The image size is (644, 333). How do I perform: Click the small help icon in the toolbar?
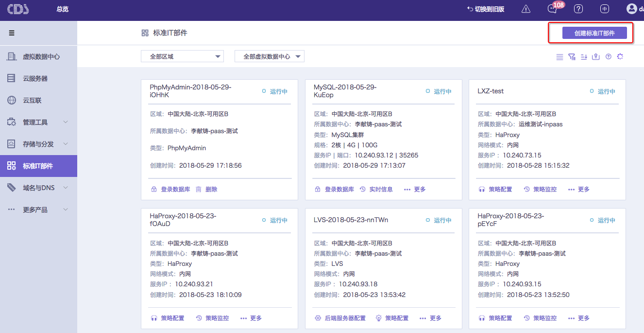[608, 57]
